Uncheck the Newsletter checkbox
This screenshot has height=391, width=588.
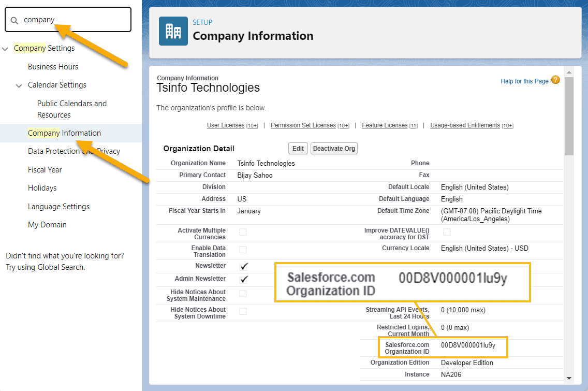click(243, 265)
